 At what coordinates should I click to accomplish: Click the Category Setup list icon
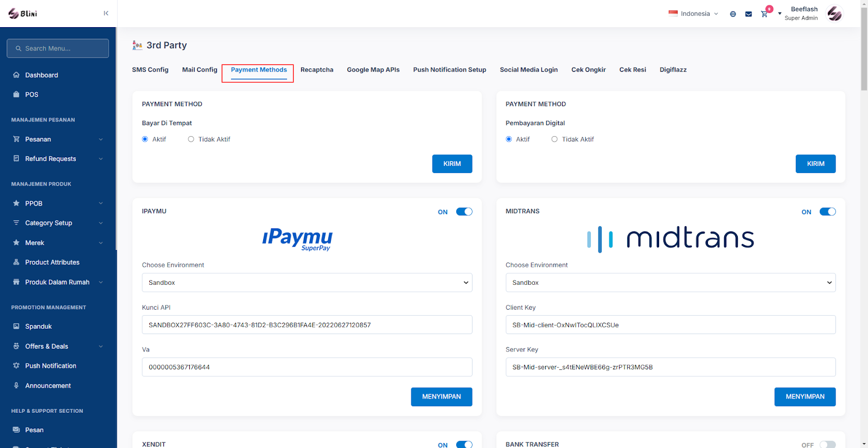[16, 223]
